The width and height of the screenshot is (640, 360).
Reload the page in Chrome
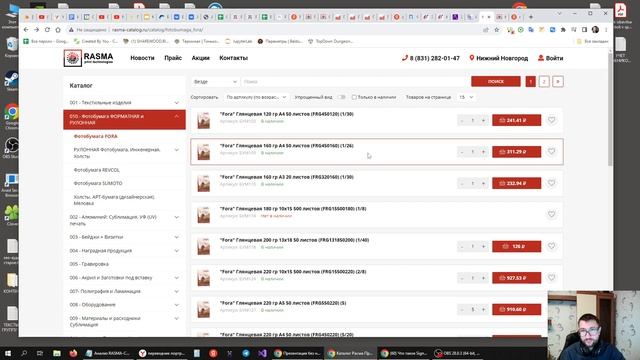tap(47, 30)
